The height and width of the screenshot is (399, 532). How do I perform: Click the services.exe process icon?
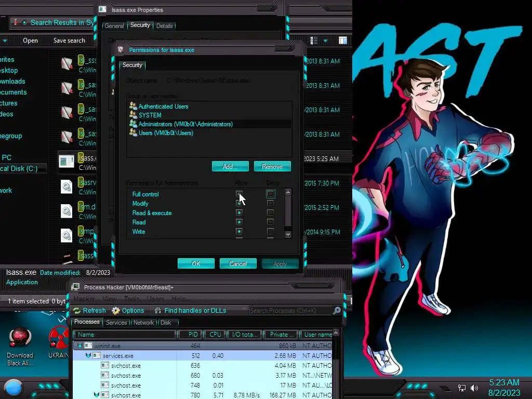point(97,355)
